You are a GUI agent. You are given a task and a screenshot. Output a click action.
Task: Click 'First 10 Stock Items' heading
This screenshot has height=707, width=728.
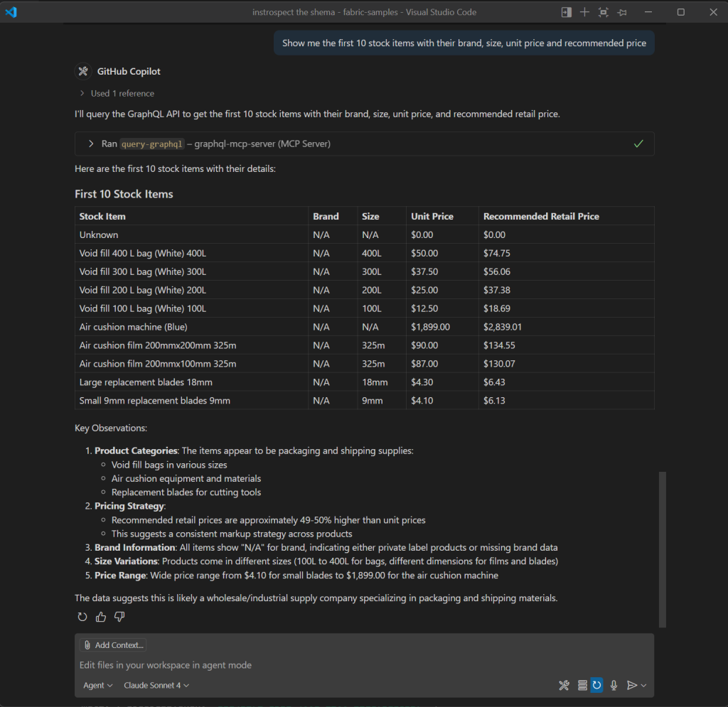124,194
